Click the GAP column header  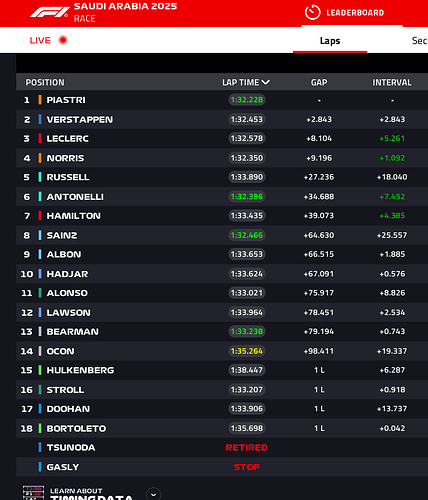point(319,82)
